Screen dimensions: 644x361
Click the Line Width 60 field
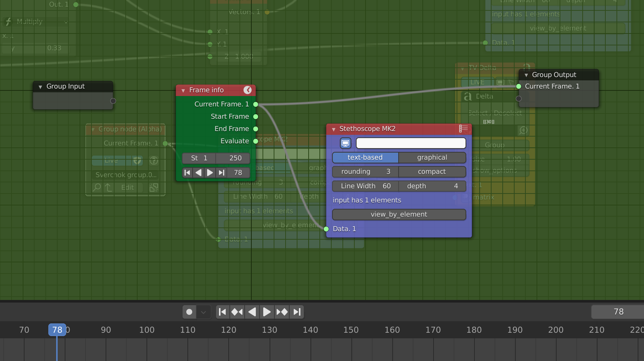365,186
